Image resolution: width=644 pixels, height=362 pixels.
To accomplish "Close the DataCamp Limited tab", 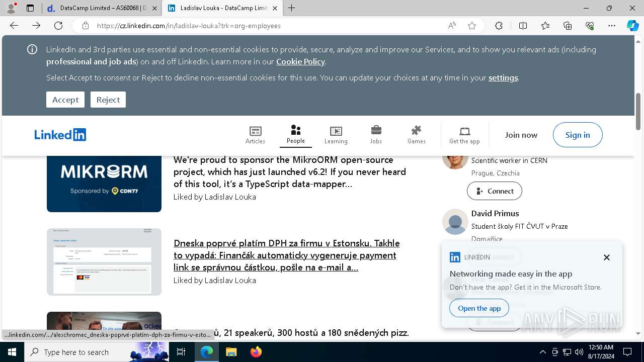I will tap(154, 8).
